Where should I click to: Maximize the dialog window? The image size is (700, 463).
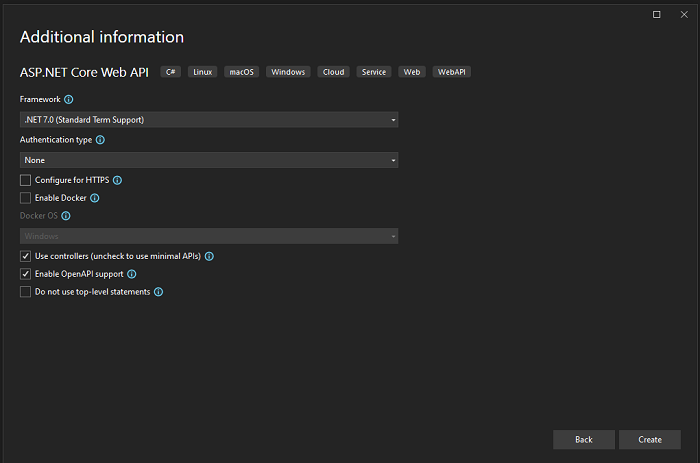click(x=656, y=15)
